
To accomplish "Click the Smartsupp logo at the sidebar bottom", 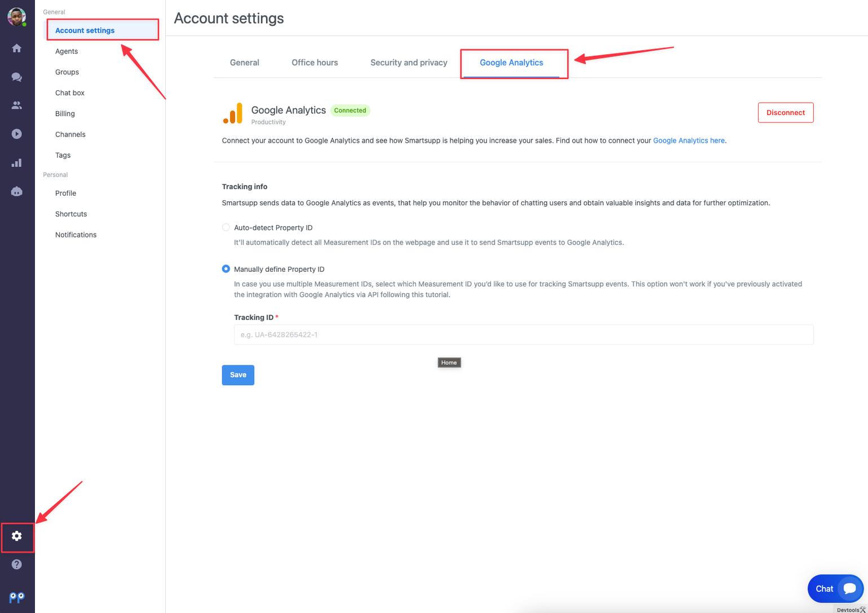I will click(16, 597).
